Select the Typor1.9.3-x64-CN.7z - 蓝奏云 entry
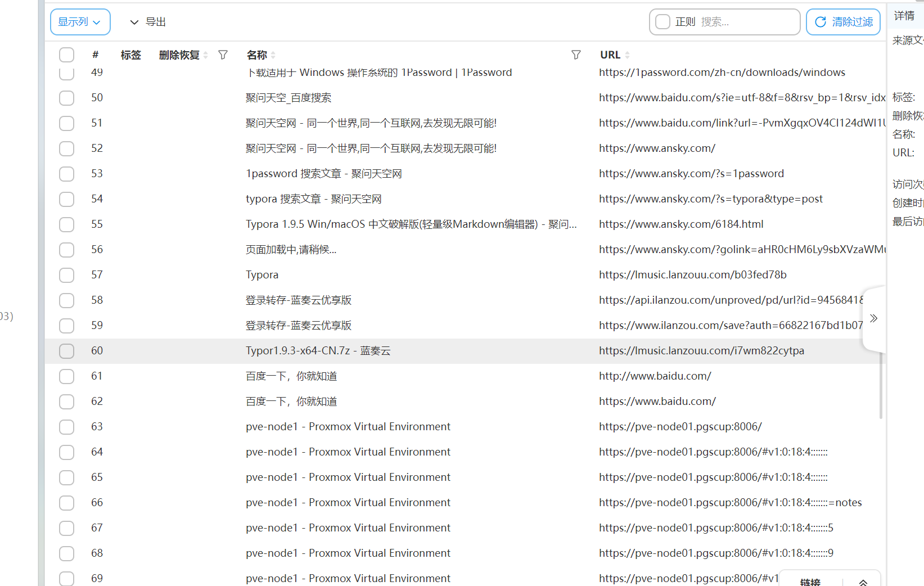Screen dimensions: 924x586 [318, 351]
